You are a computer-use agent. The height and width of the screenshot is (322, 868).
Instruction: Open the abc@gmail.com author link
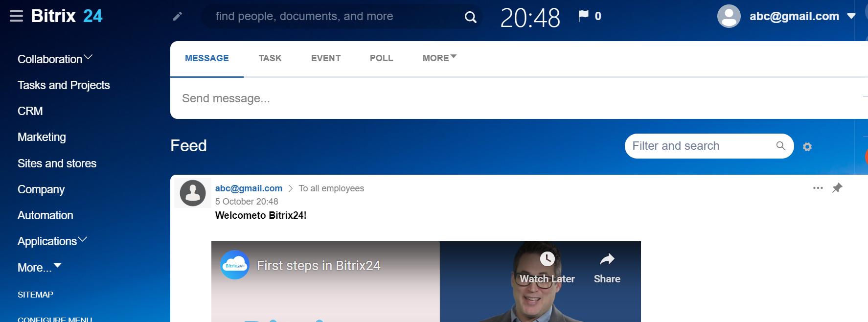[x=249, y=188]
